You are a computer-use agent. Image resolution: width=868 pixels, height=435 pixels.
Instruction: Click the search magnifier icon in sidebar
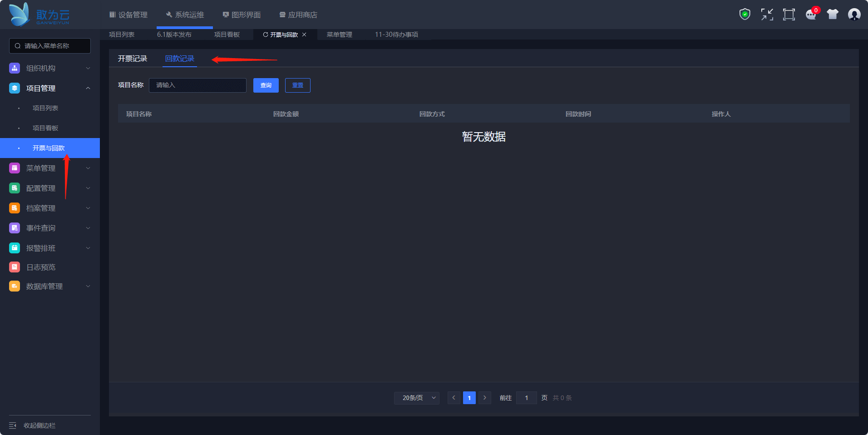[18, 46]
